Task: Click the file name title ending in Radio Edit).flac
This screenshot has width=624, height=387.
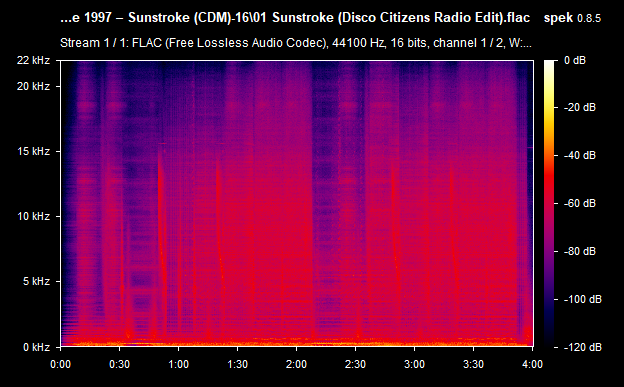Action: click(295, 18)
